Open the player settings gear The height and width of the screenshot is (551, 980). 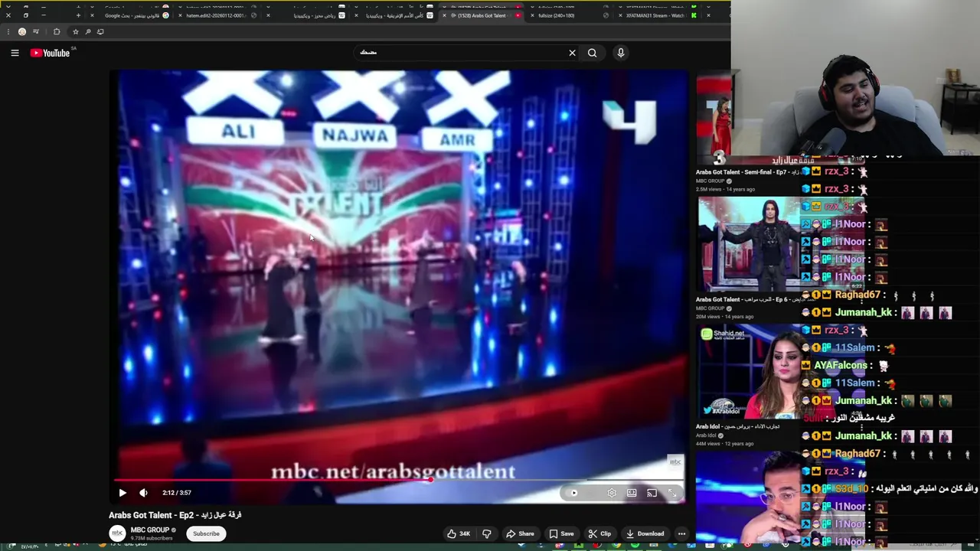612,493
